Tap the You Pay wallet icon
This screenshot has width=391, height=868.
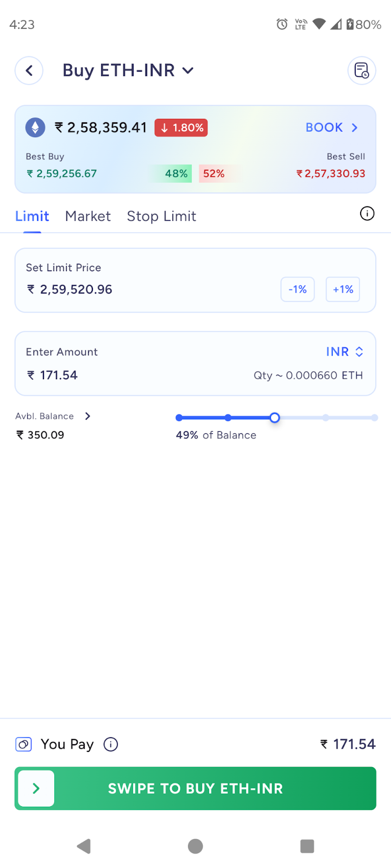tap(23, 744)
